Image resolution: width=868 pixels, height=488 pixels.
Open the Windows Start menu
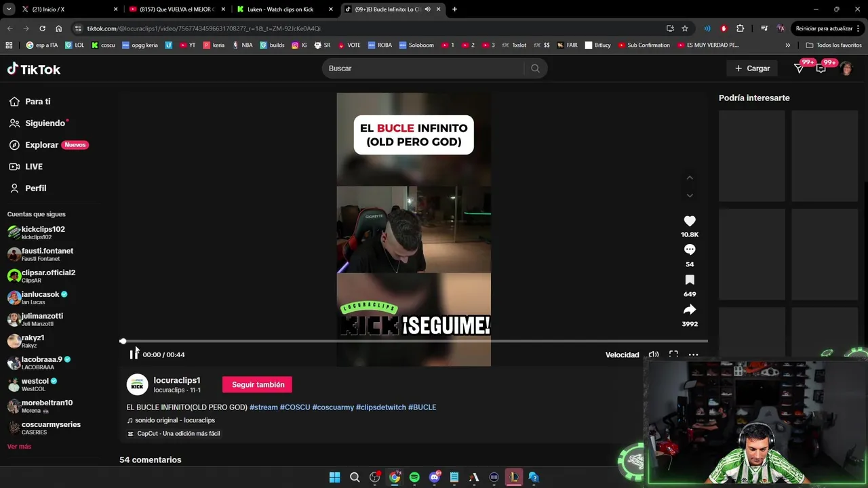tap(334, 477)
